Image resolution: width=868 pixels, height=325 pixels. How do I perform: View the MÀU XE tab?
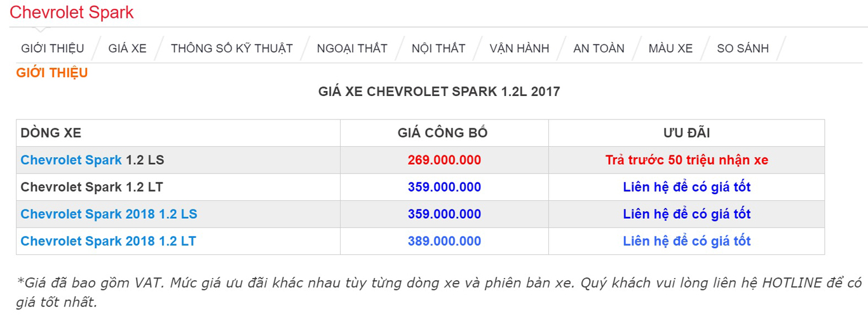pos(670,48)
